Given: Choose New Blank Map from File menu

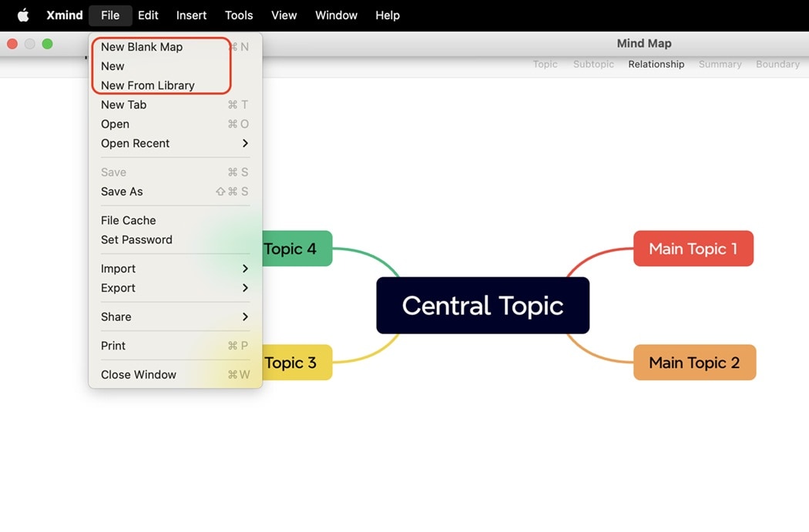Looking at the screenshot, I should coord(175,47).
